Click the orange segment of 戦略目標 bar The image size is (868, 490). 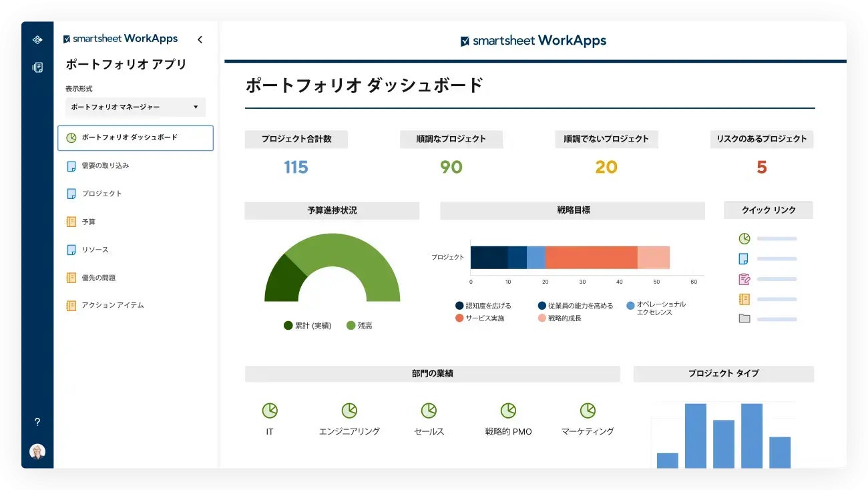(591, 257)
